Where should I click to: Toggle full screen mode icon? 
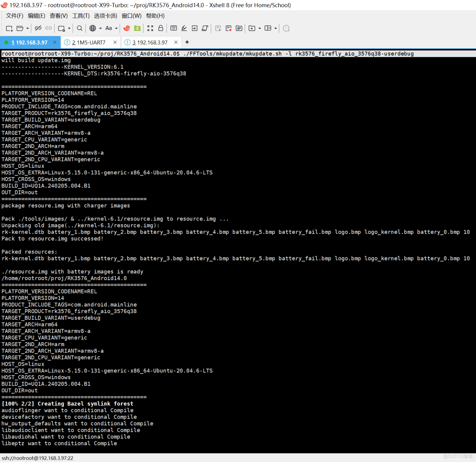[150, 28]
